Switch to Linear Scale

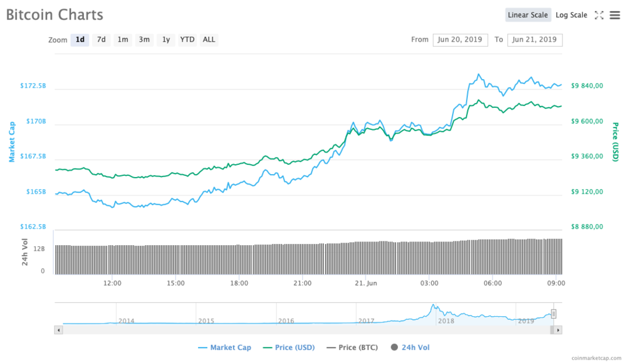pyautogui.click(x=528, y=15)
